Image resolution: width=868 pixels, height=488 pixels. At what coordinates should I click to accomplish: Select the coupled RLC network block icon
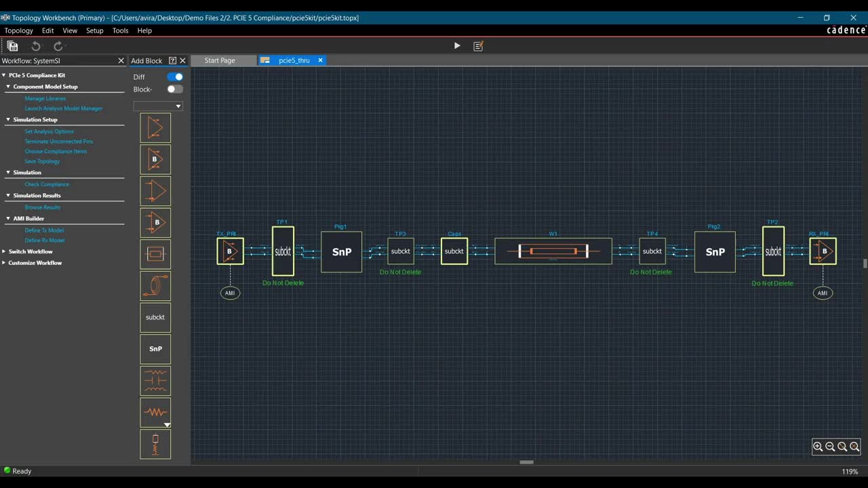tap(155, 381)
